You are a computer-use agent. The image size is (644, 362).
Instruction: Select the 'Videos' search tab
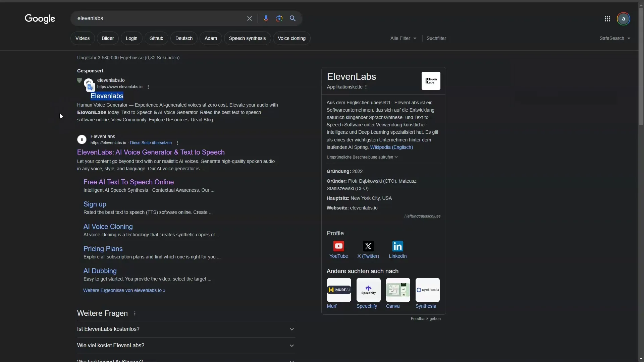(x=83, y=38)
